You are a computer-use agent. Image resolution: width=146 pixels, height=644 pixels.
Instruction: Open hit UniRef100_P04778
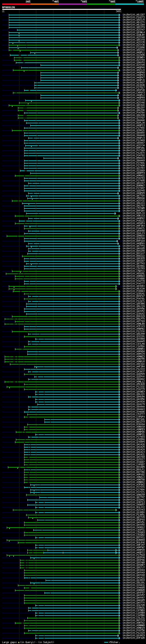click(134, 281)
